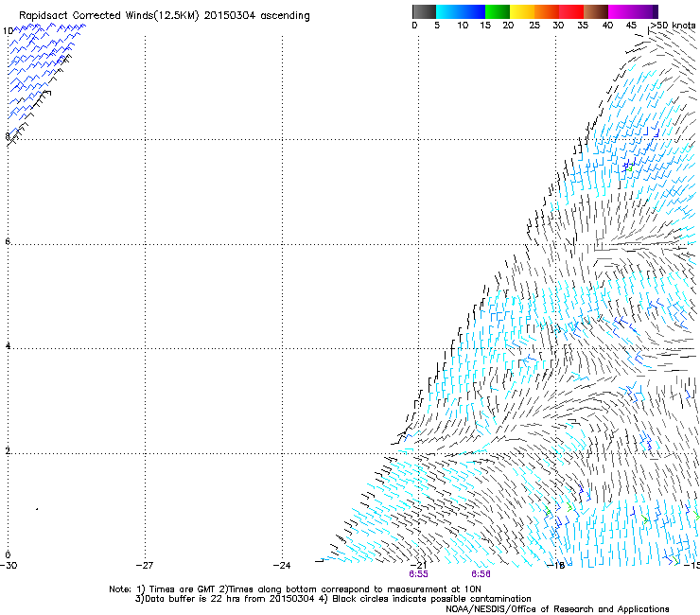
Task: Click the latitude label 2
Action: pos(8,450)
